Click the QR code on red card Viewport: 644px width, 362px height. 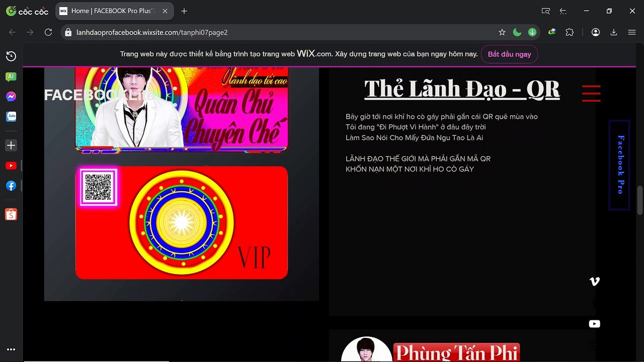click(x=99, y=187)
